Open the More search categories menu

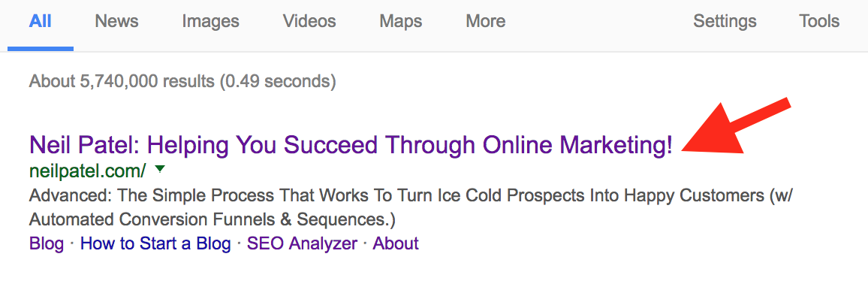tap(486, 22)
